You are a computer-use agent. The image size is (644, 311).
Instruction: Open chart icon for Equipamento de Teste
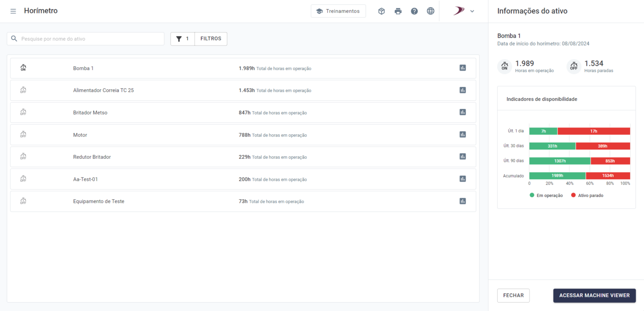[462, 201]
